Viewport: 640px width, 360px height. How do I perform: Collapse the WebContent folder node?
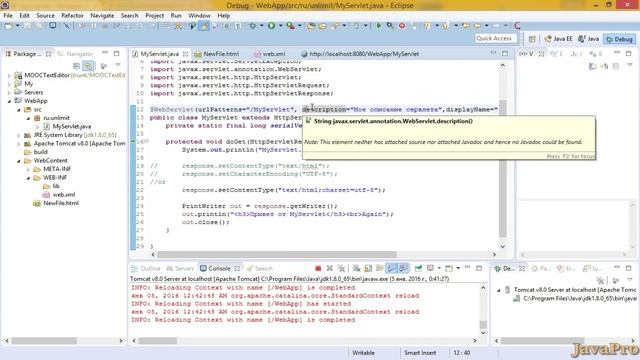click(x=18, y=161)
